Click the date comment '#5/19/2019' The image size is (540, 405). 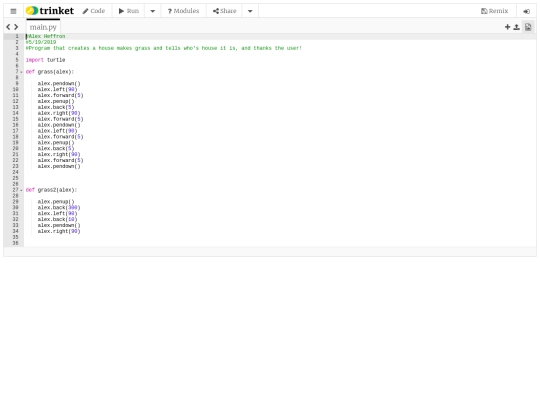click(41, 42)
